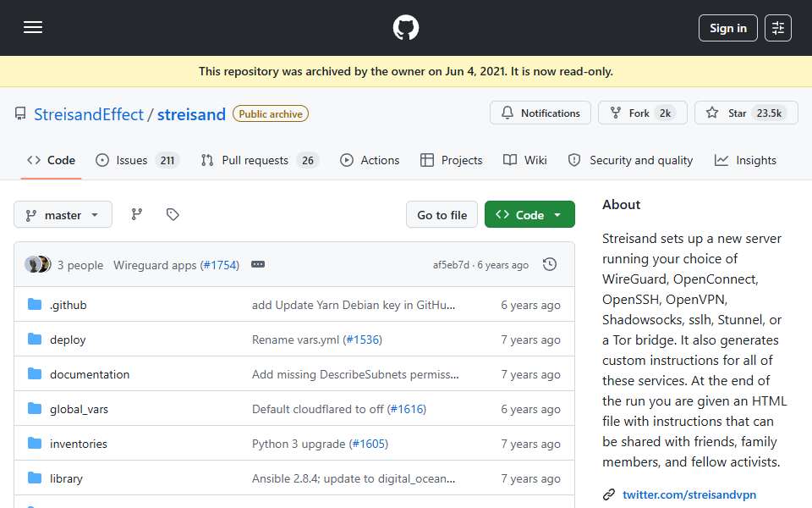Expand the green Code dropdown
The image size is (812, 508).
pyautogui.click(x=529, y=214)
